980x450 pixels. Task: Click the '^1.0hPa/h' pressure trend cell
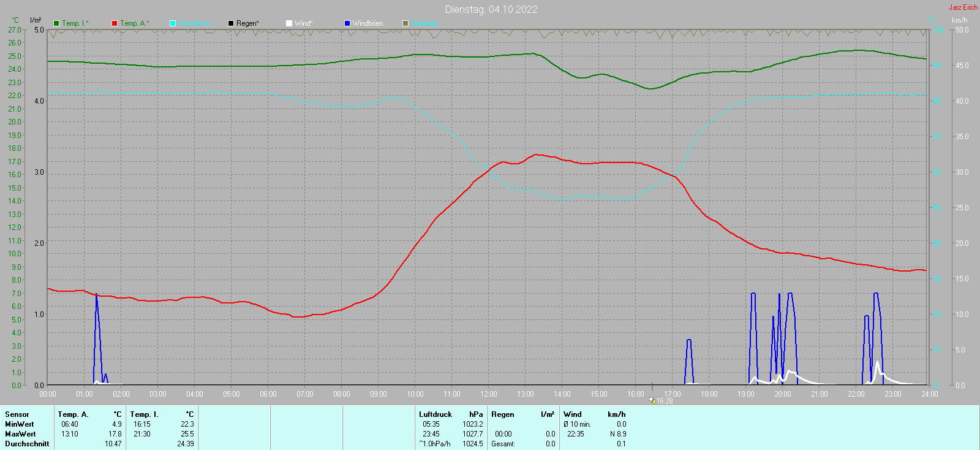(x=435, y=444)
